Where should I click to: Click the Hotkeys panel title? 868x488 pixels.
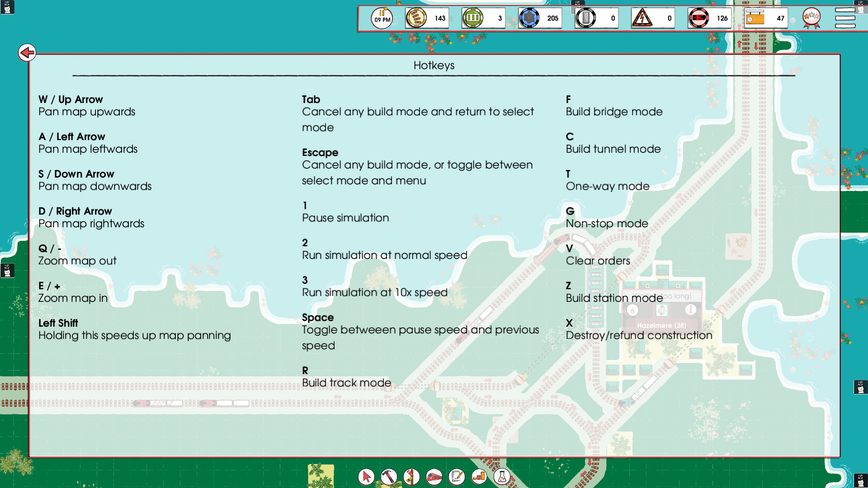(x=434, y=66)
